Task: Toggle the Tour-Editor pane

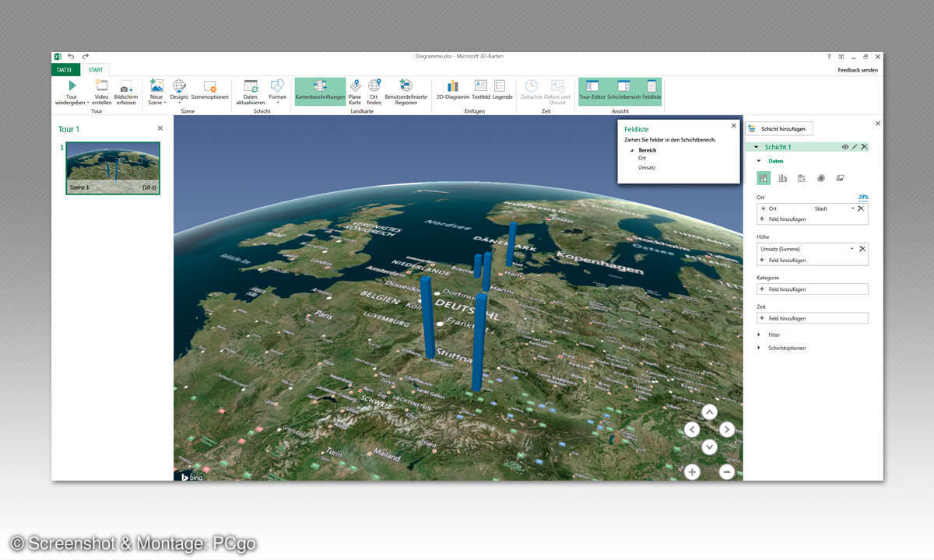Action: pos(592,90)
